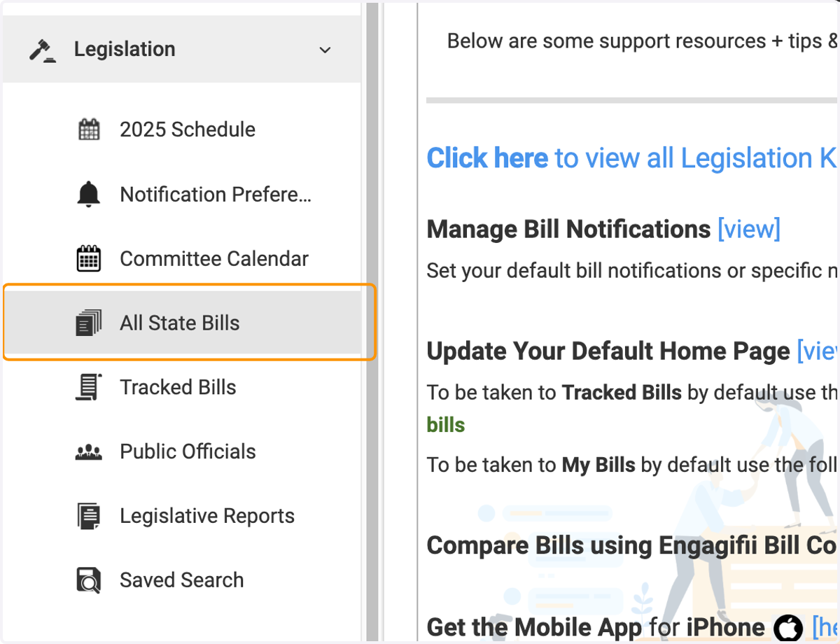Screen dimensions: 840x644
Task: Follow the 'Click here' knowledge base link
Action: coord(487,158)
